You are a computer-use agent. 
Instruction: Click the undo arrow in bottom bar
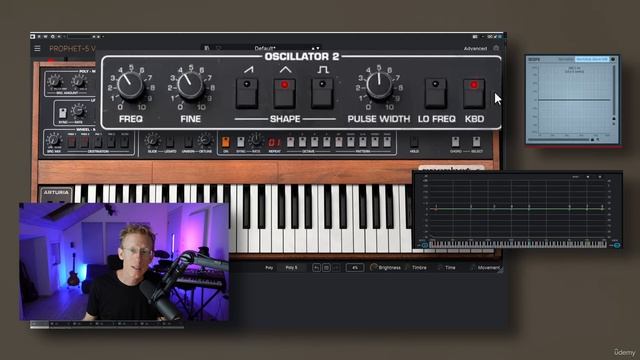click(316, 268)
